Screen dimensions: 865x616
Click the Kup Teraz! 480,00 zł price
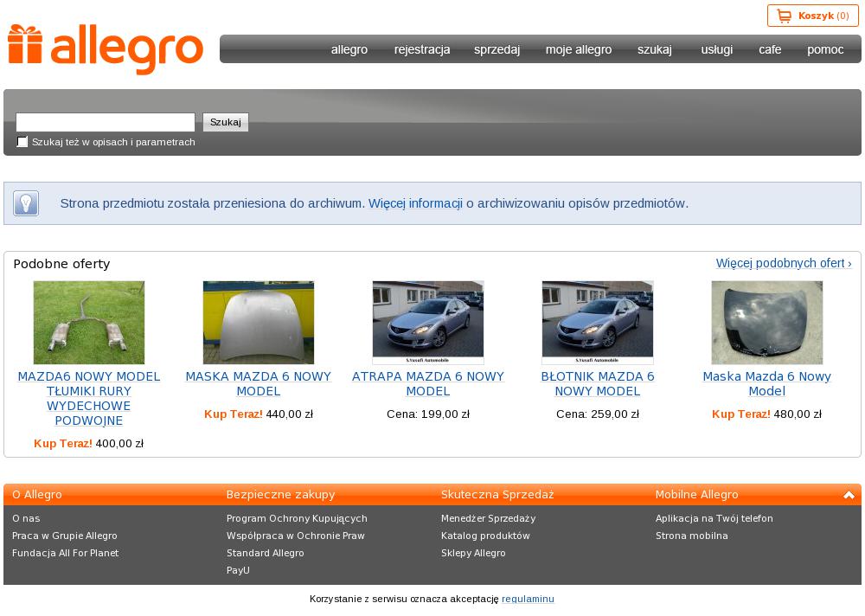766,414
